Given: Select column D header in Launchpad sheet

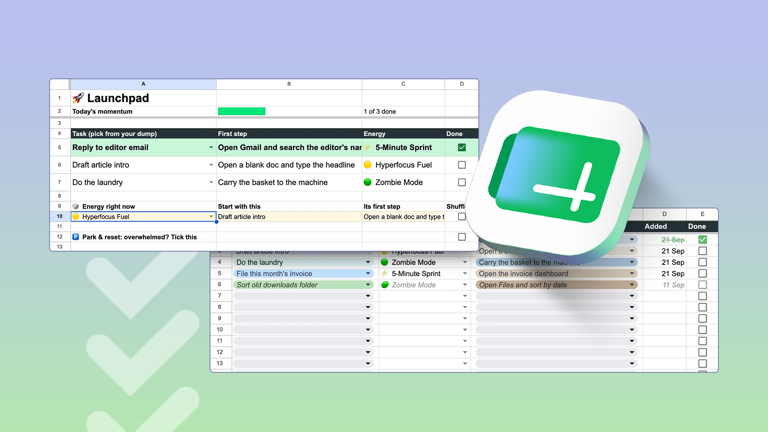Looking at the screenshot, I should click(x=461, y=84).
